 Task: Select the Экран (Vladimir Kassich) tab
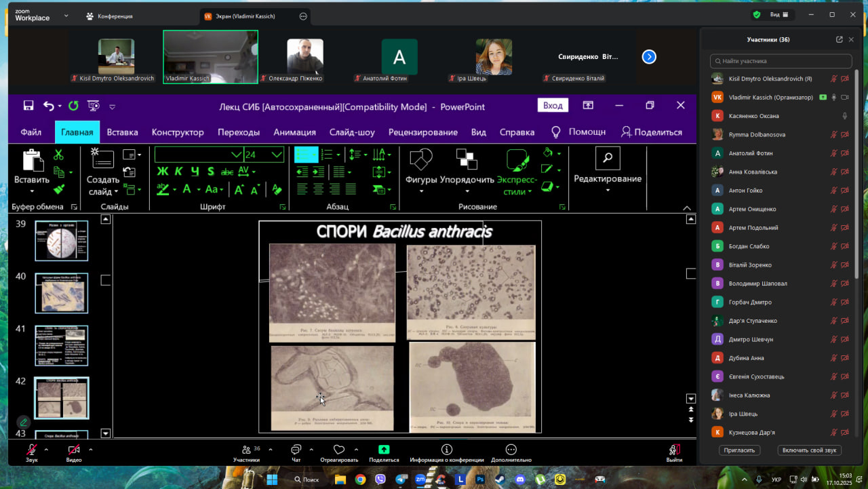point(245,16)
